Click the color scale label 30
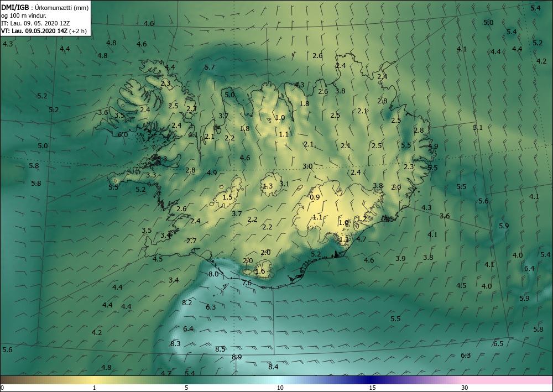The height and width of the screenshot is (392, 553). [x=465, y=388]
